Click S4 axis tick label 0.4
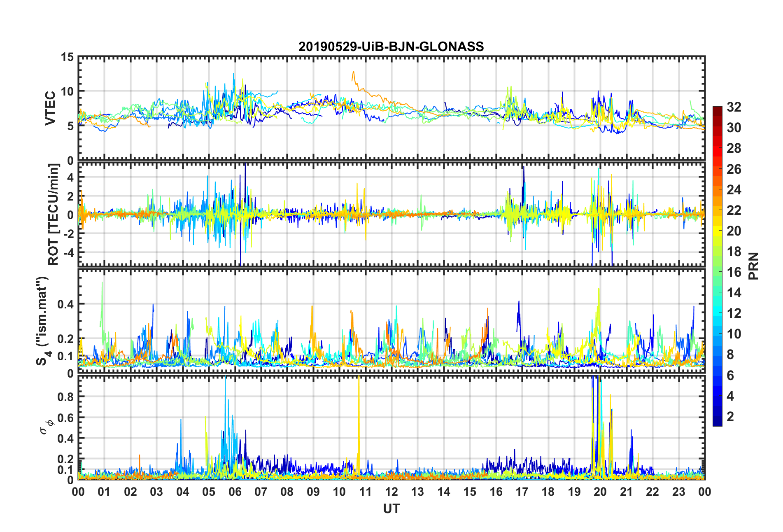The width and height of the screenshot is (783, 532). (65, 304)
